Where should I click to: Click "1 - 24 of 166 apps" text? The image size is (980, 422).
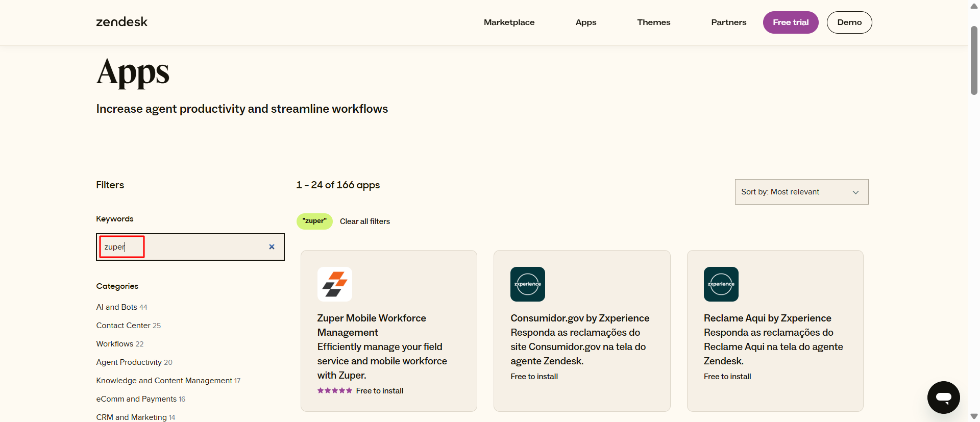pyautogui.click(x=338, y=185)
